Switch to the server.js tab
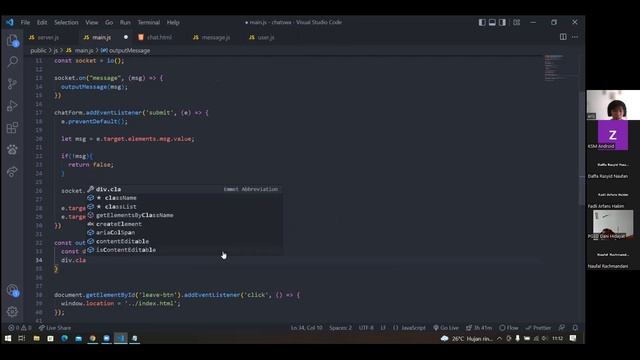This screenshot has height=360, width=640. [48, 37]
